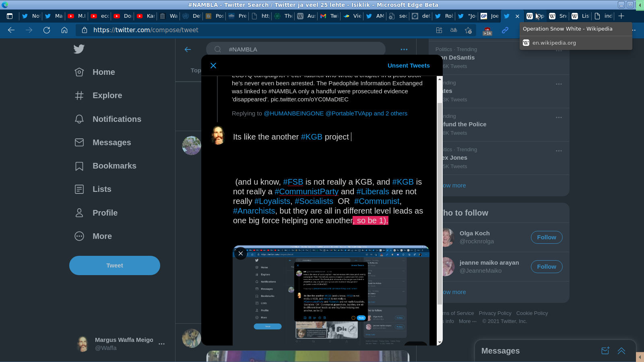This screenshot has width=644, height=362.
Task: Open the browser home page
Action: [64, 30]
